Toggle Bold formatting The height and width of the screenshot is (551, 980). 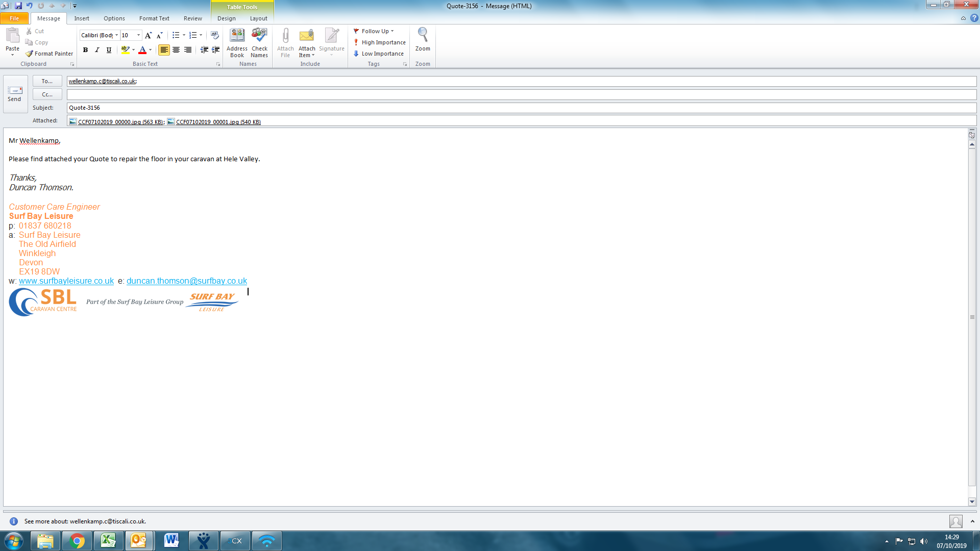coord(85,50)
